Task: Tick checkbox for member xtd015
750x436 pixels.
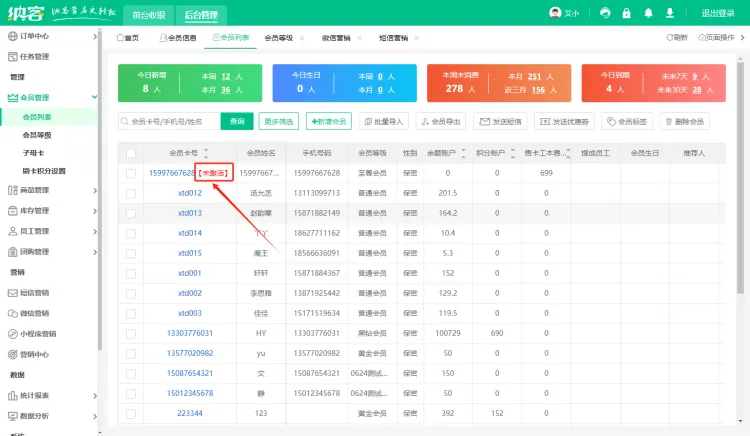Action: click(131, 254)
